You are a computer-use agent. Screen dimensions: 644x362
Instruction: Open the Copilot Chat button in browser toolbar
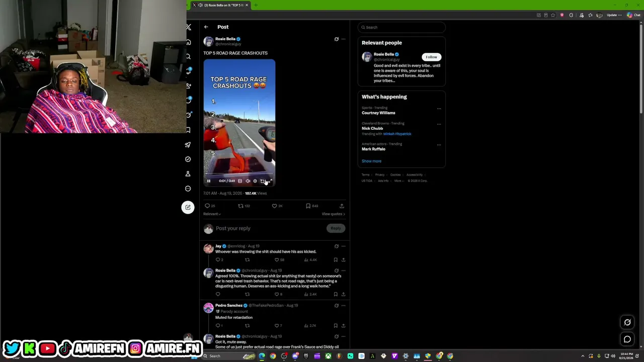pyautogui.click(x=633, y=15)
